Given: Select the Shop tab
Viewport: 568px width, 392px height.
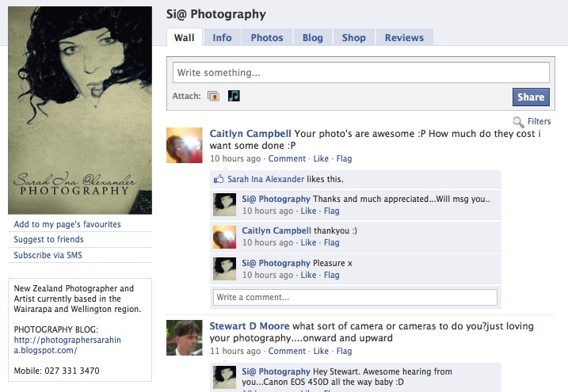Looking at the screenshot, I should (354, 38).
